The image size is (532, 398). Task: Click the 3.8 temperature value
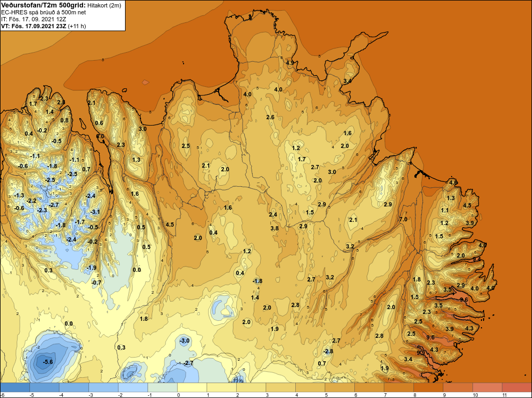(275, 228)
